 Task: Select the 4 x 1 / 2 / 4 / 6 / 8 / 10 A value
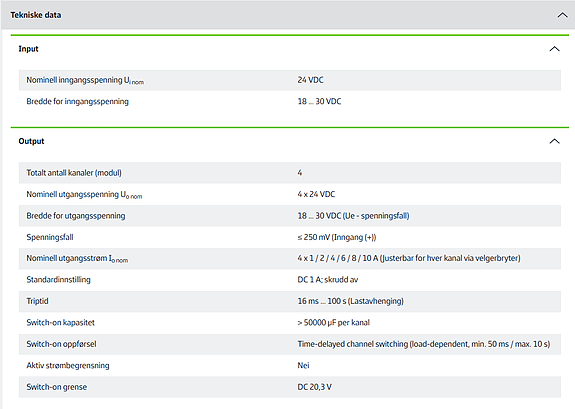click(x=409, y=258)
